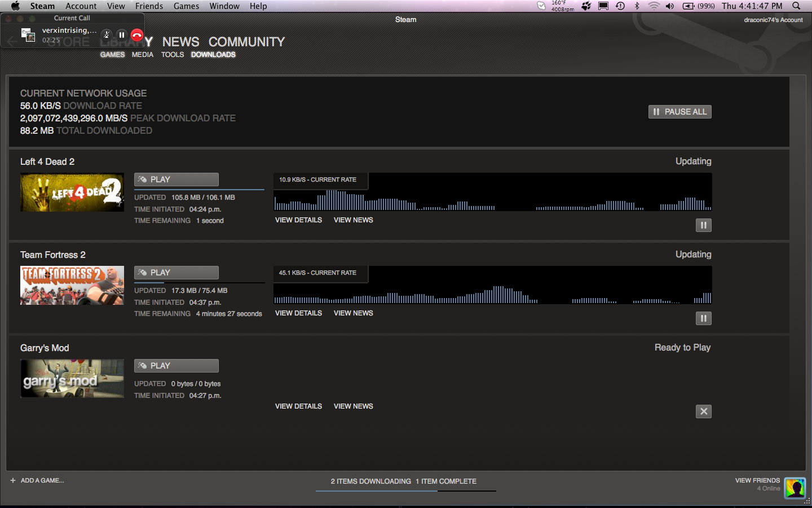Open the Games menu
The height and width of the screenshot is (508, 812).
(x=187, y=6)
